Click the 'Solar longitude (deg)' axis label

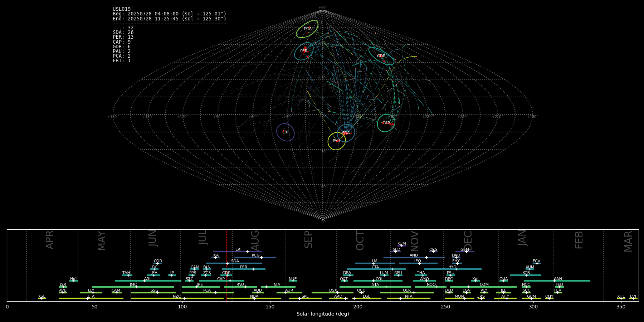(x=323, y=314)
